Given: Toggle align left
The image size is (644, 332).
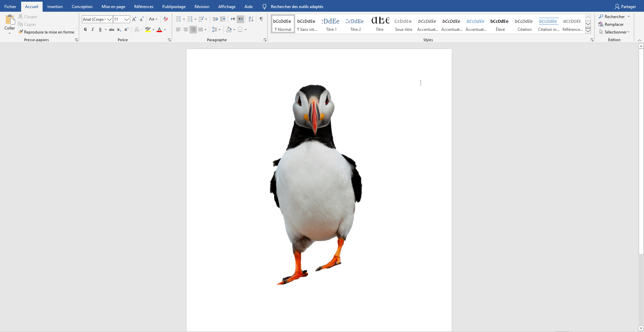Looking at the screenshot, I should [x=178, y=29].
